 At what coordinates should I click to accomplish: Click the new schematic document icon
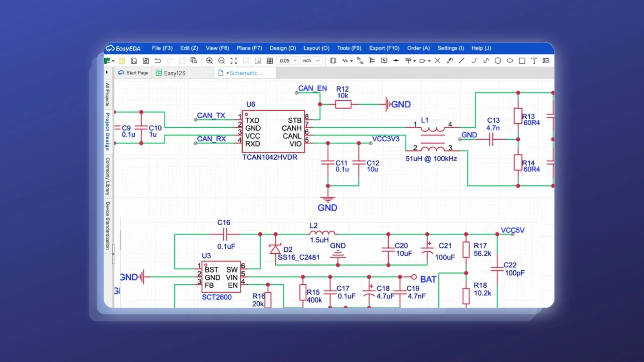[107, 61]
